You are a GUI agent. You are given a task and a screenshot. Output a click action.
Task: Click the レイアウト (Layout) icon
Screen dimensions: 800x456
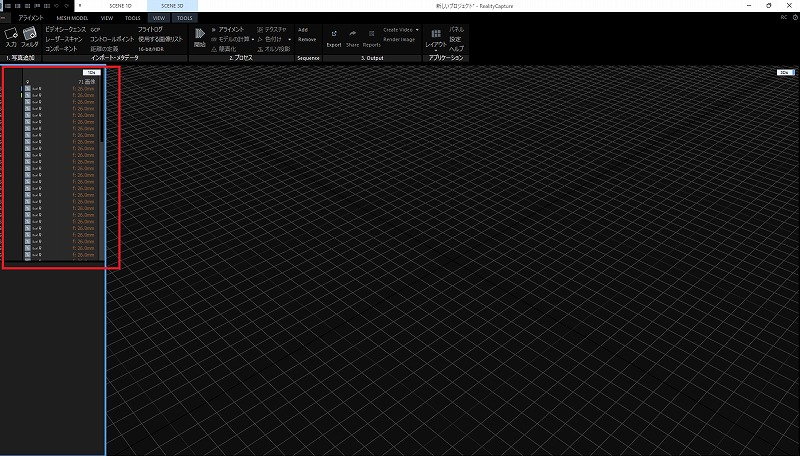point(436,38)
